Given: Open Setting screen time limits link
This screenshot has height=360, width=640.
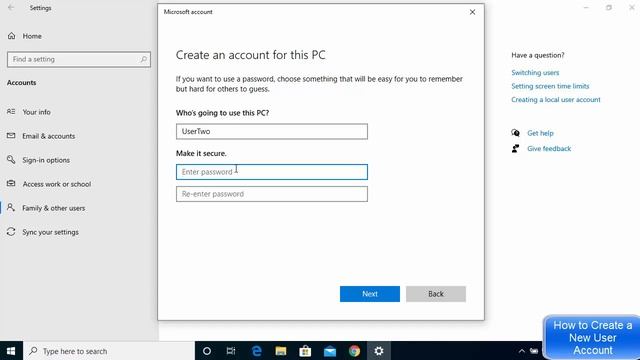Looking at the screenshot, I should click(x=550, y=86).
